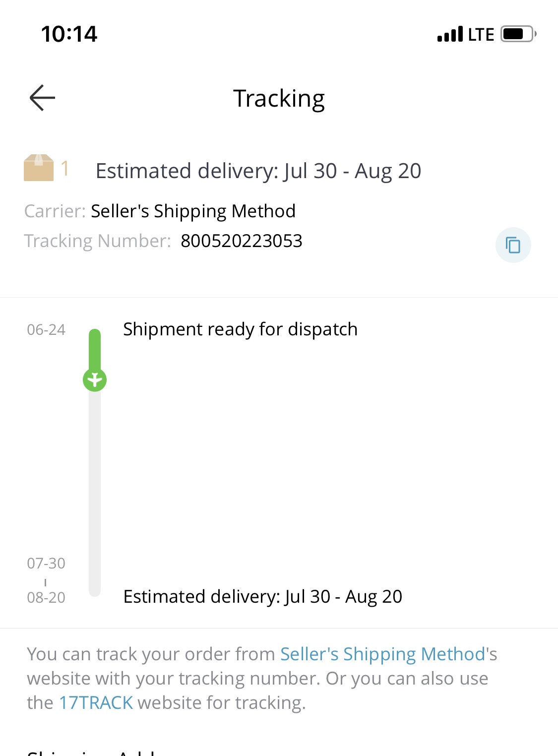Tap the LTE network indicator

pos(481,35)
